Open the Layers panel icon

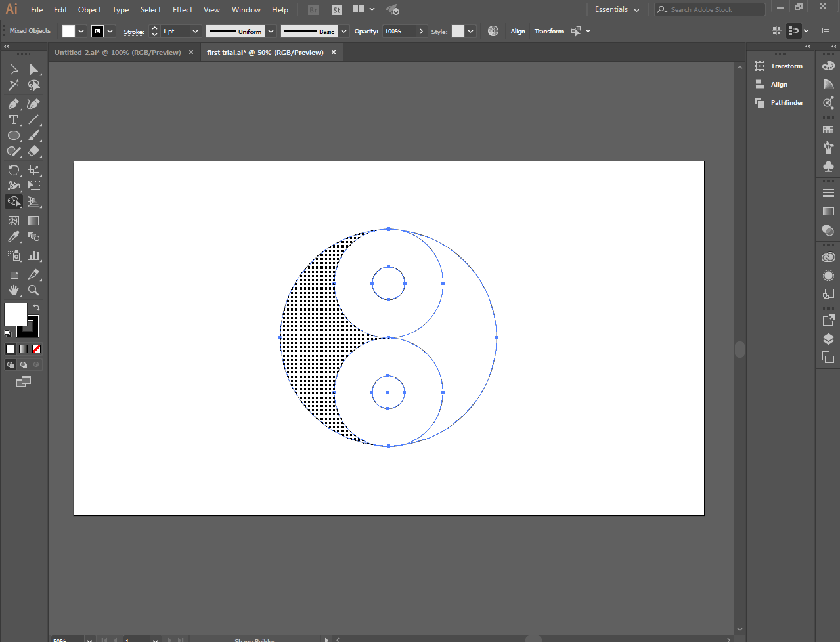click(x=828, y=339)
